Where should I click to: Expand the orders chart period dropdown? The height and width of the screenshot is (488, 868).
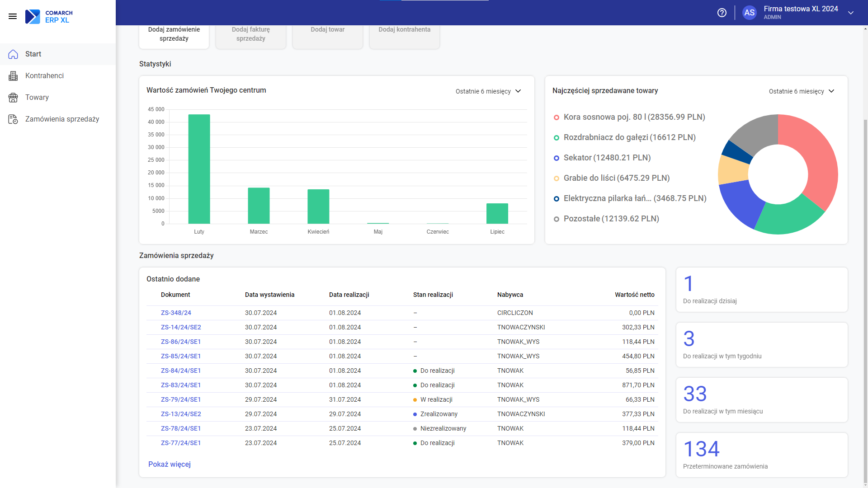pyautogui.click(x=488, y=91)
